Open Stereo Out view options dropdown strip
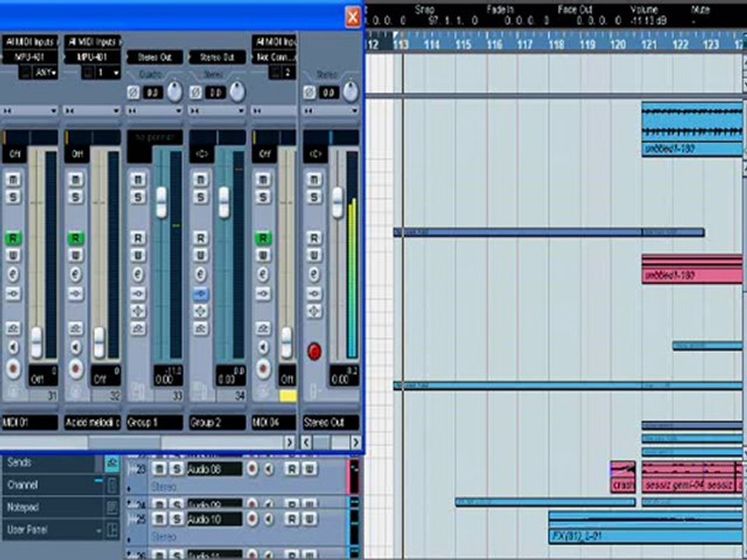This screenshot has height=560, width=747. [331, 110]
